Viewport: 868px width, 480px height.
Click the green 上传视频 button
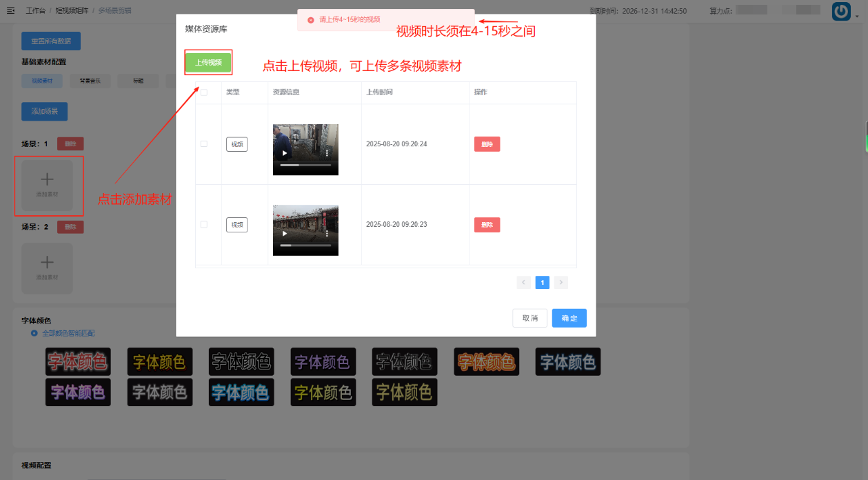pyautogui.click(x=208, y=63)
